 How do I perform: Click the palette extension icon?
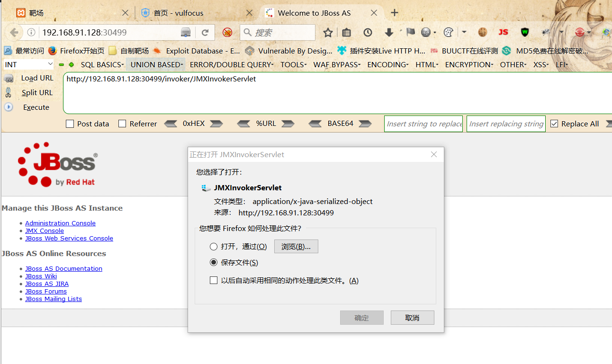(x=448, y=32)
